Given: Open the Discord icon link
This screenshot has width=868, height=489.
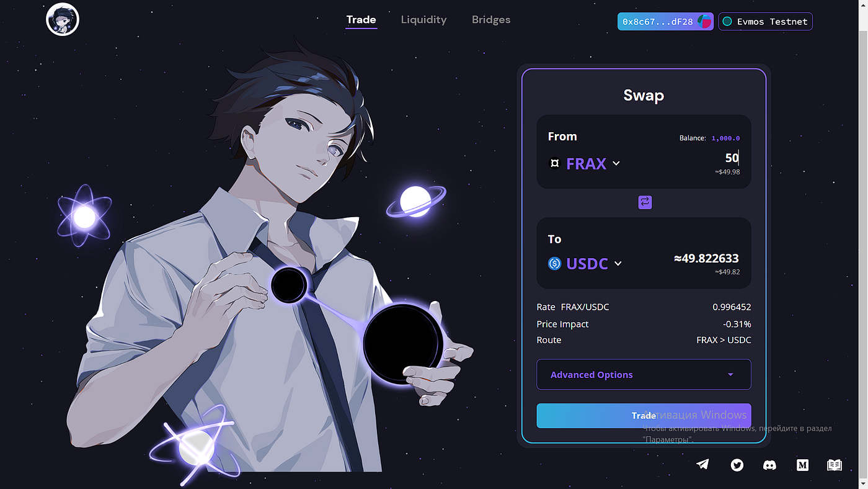Looking at the screenshot, I should coord(769,464).
